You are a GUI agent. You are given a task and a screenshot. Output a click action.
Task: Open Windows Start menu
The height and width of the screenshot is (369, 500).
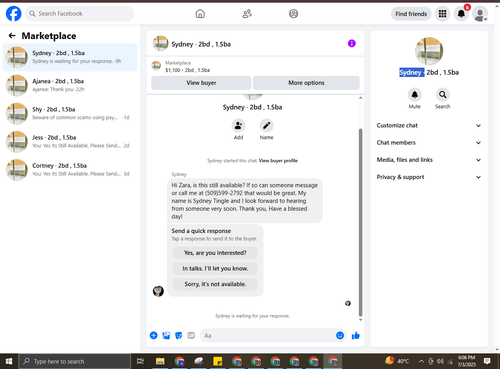click(9, 361)
